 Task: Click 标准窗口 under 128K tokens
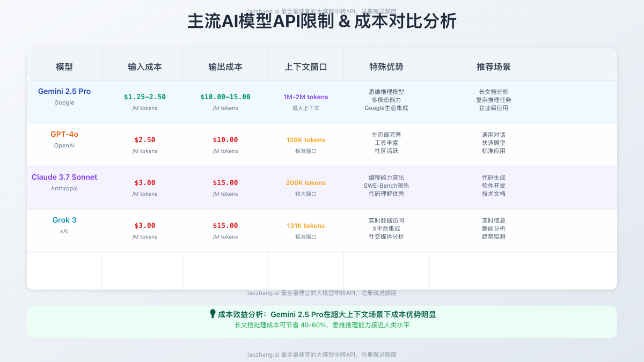point(306,151)
